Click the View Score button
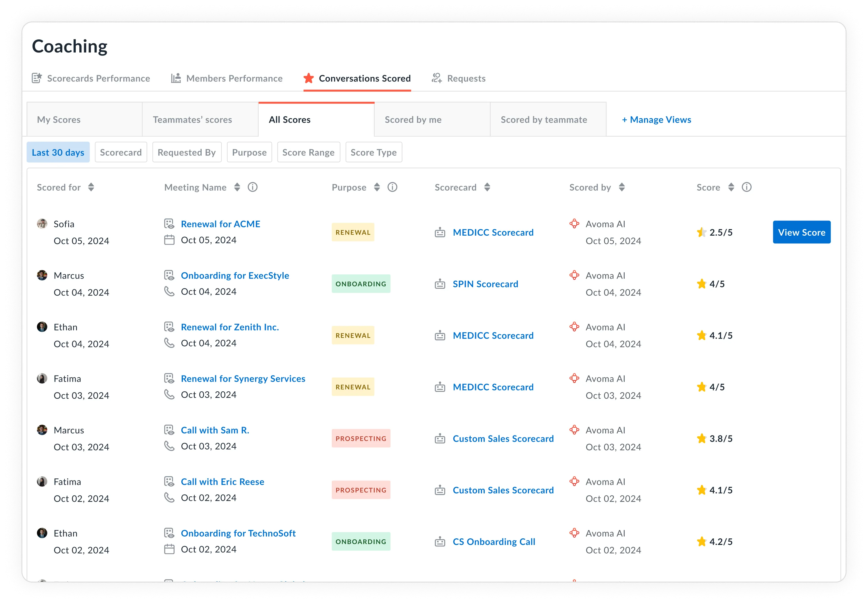The height and width of the screenshot is (604, 868). pos(802,232)
